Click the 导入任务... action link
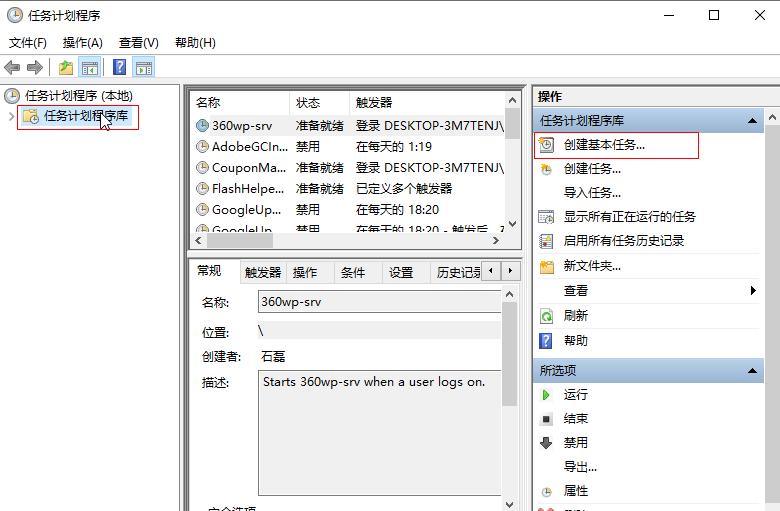Screen dimensions: 780x511 coord(592,193)
